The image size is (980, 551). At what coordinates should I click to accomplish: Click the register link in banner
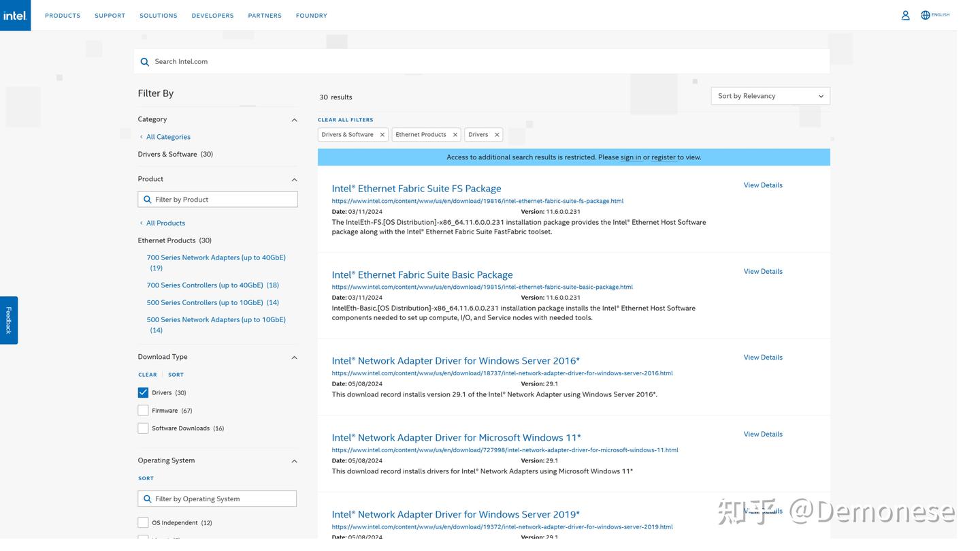pos(664,157)
